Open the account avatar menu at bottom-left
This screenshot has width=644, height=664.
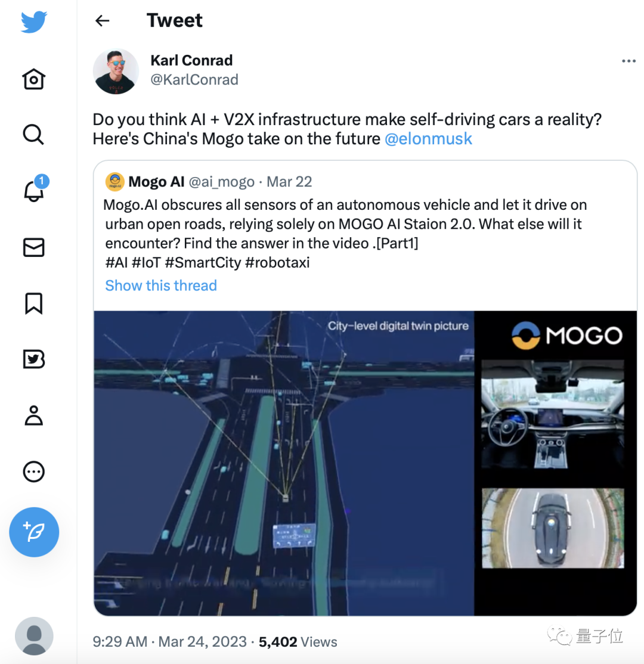point(34,635)
